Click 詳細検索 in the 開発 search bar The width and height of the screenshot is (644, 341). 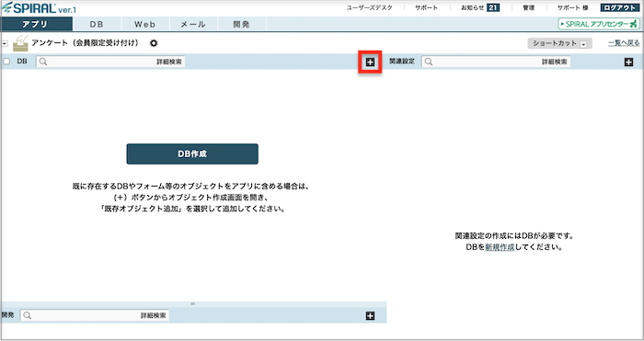154,315
